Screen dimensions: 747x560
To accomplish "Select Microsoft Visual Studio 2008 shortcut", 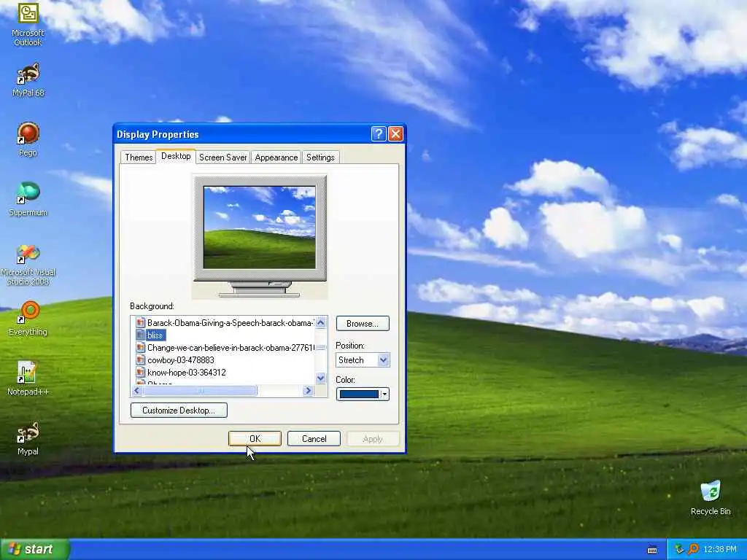I will 28,265.
